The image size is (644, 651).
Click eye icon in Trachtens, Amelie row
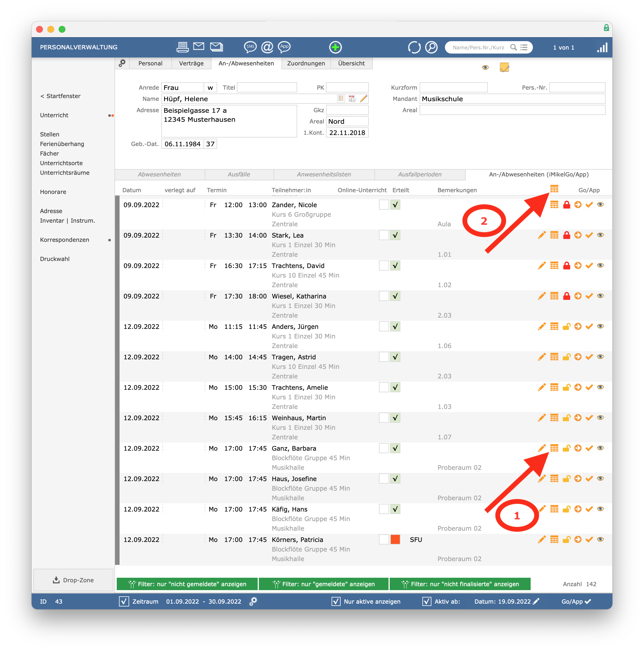tap(601, 387)
